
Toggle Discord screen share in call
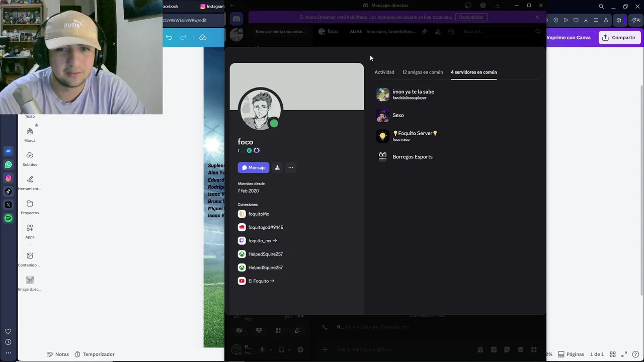[x=259, y=330]
